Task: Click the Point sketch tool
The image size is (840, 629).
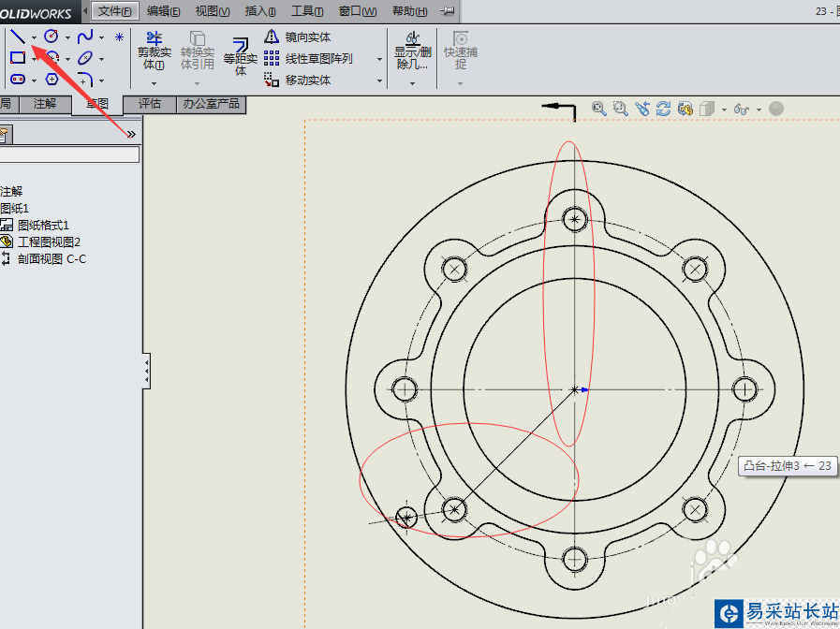Action: (x=119, y=37)
